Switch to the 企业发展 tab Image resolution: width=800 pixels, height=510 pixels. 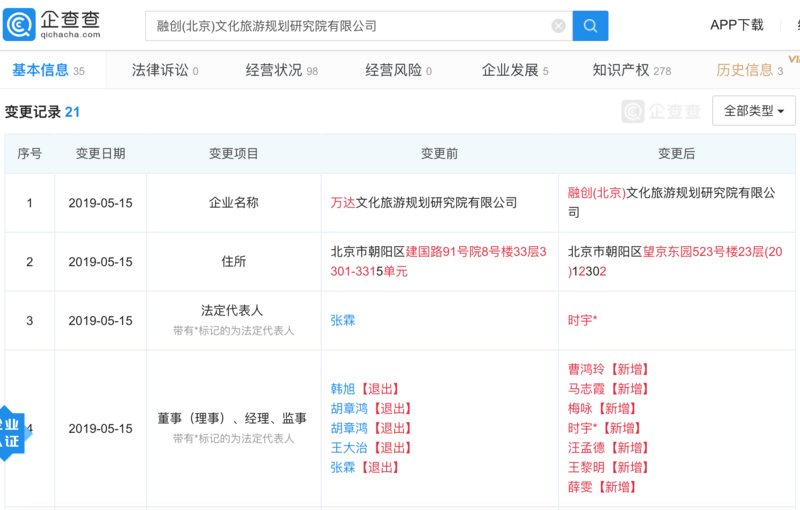[x=515, y=70]
